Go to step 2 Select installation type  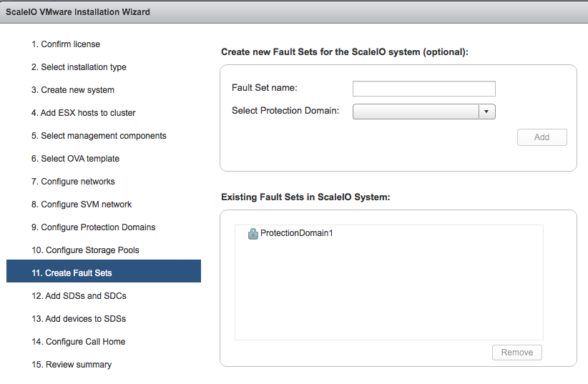click(x=79, y=67)
